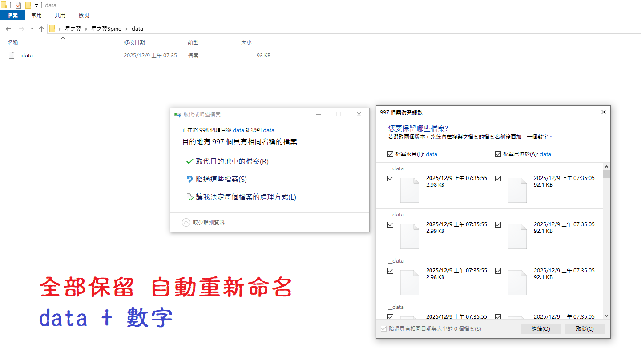Sort by 修改日期 column header
Viewport: 641px width, 364px height.
tap(134, 43)
